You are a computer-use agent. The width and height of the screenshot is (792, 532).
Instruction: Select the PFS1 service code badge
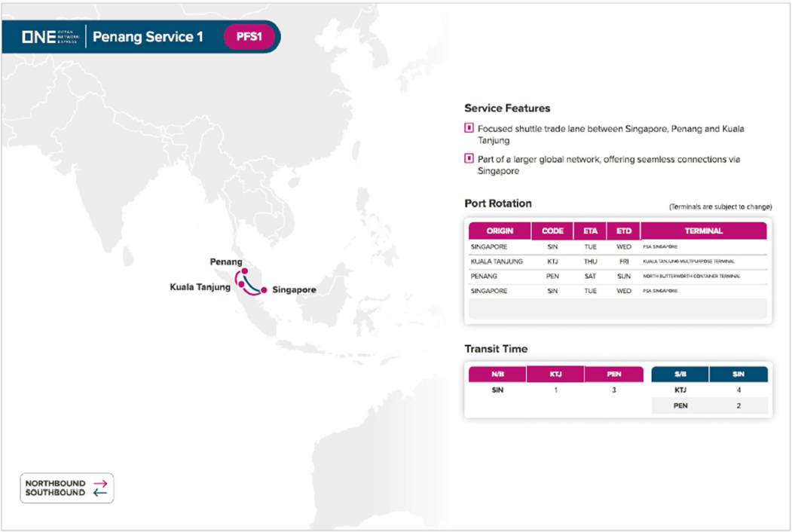pos(249,37)
